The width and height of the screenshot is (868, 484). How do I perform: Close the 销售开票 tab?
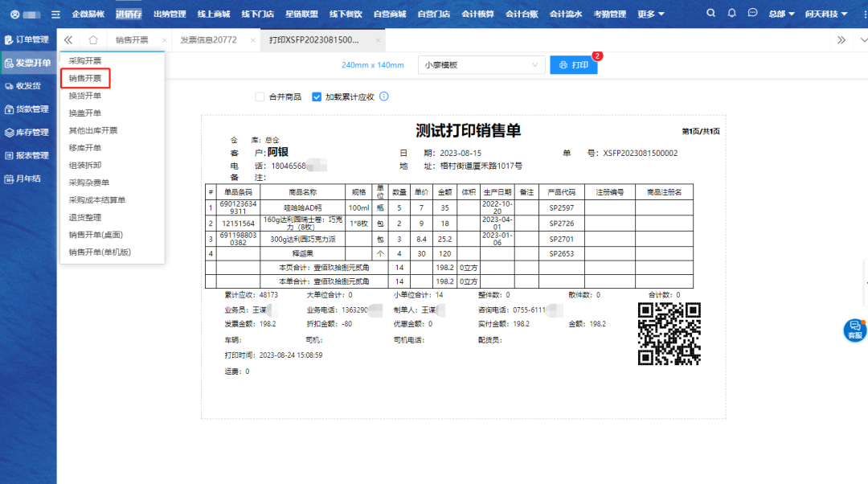164,40
